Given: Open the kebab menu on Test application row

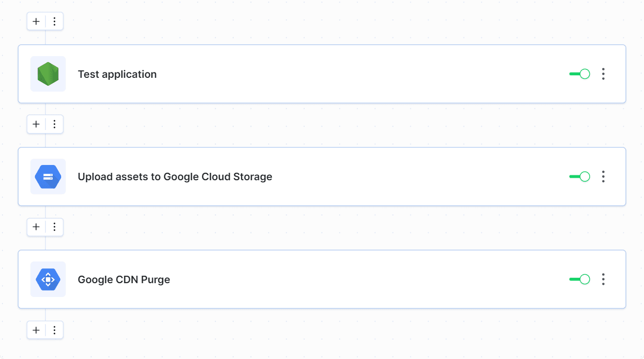Looking at the screenshot, I should coord(603,74).
